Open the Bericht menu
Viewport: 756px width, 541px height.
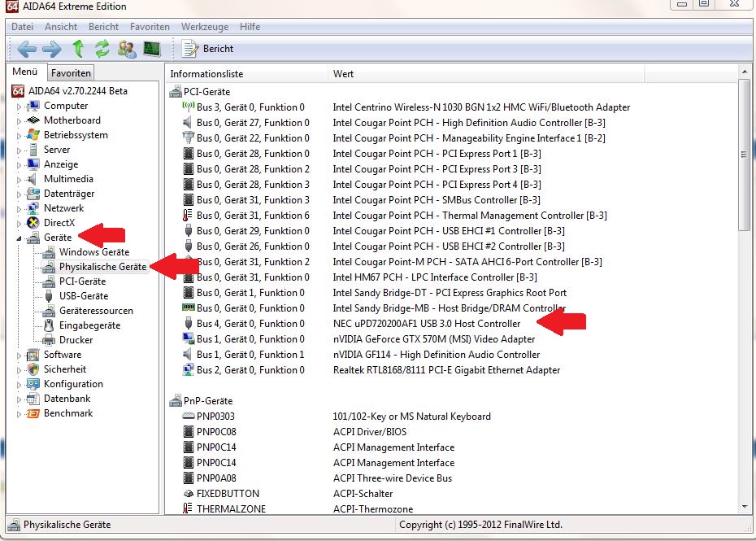[x=103, y=27]
